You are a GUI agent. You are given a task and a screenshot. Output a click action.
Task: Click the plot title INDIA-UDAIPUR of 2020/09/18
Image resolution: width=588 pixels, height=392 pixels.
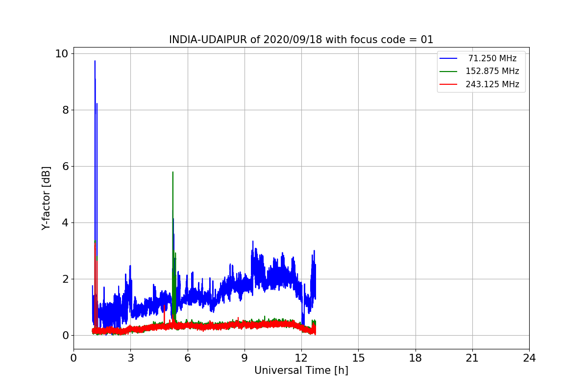[301, 40]
